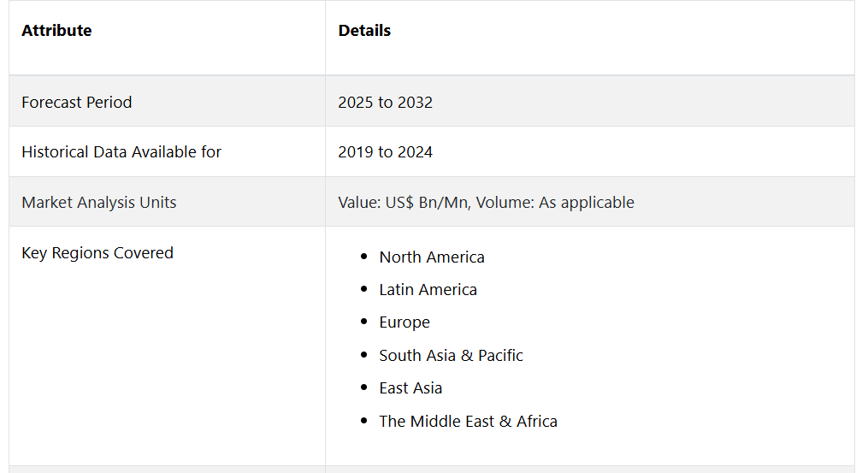Click the 2019 to 2024 value
Image resolution: width=868 pixels, height=473 pixels.
pyautogui.click(x=386, y=152)
